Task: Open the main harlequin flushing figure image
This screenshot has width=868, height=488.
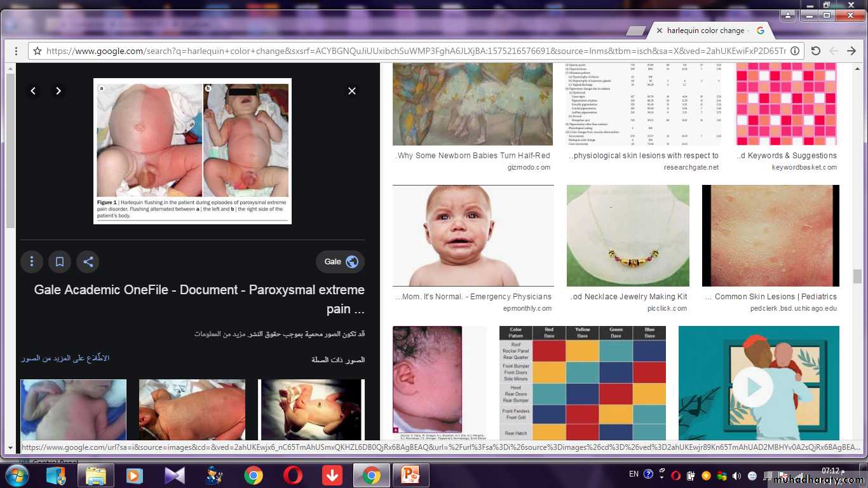Action: click(192, 151)
